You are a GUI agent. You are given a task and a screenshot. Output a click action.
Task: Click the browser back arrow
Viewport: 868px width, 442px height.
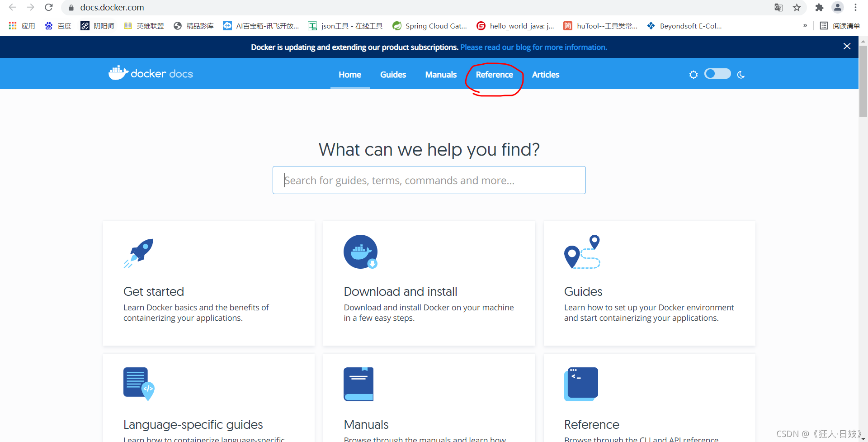coord(12,7)
